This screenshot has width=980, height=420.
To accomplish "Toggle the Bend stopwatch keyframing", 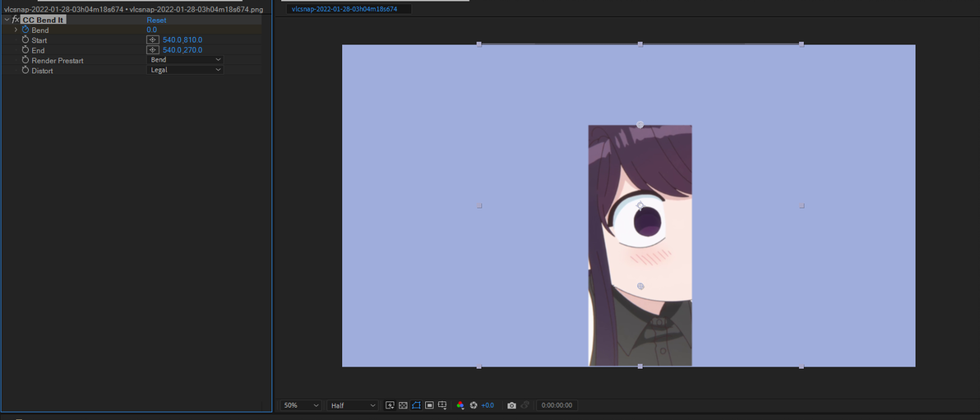I will click(25, 30).
